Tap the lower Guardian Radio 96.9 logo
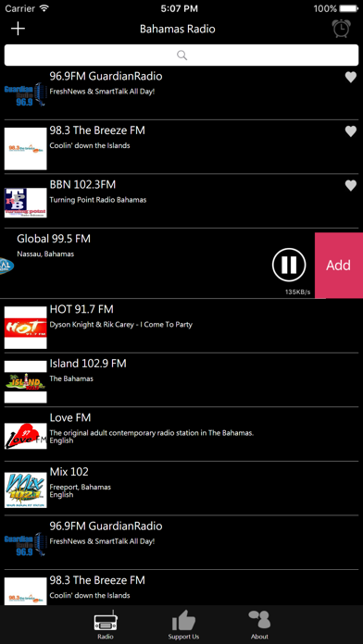This screenshot has height=644, width=363. [26, 544]
